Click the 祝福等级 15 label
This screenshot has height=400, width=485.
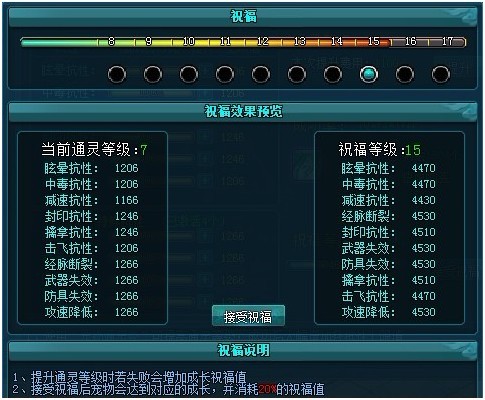coord(380,150)
